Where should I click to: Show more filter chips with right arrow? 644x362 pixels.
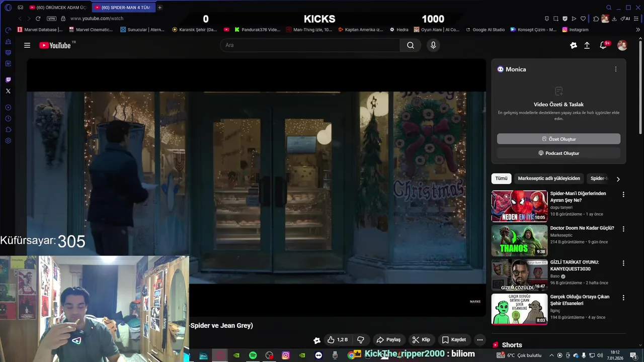pos(618,179)
